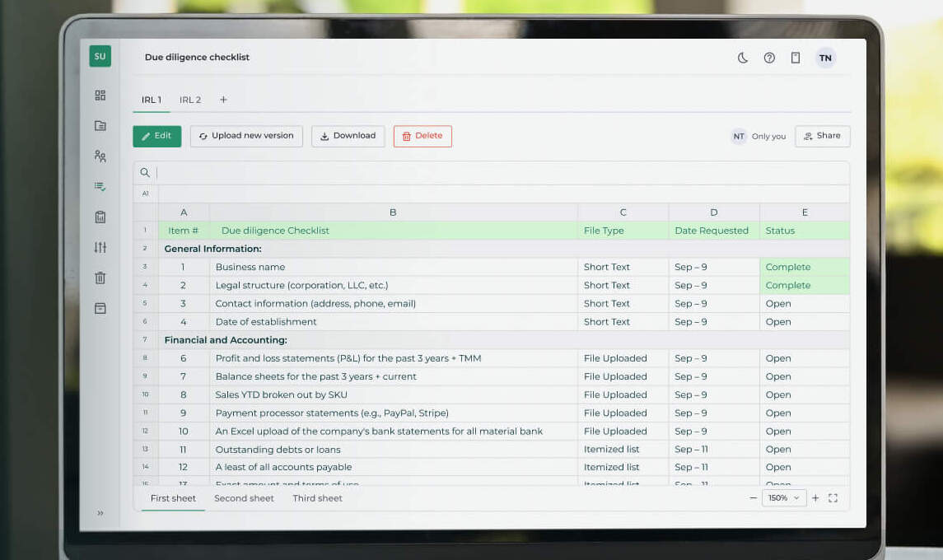Zoom in with the plus icon
This screenshot has width=943, height=560.
coord(815,498)
